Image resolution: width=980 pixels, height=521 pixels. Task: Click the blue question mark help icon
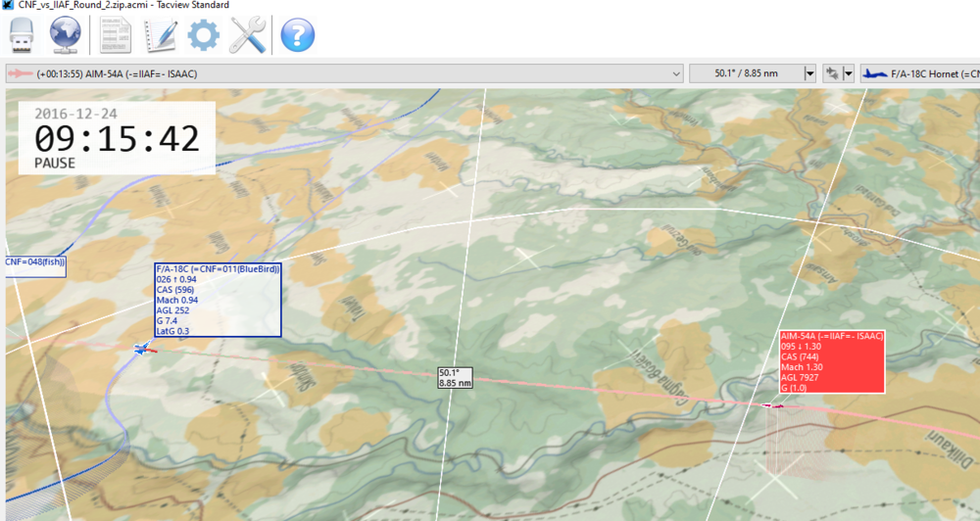[x=298, y=35]
